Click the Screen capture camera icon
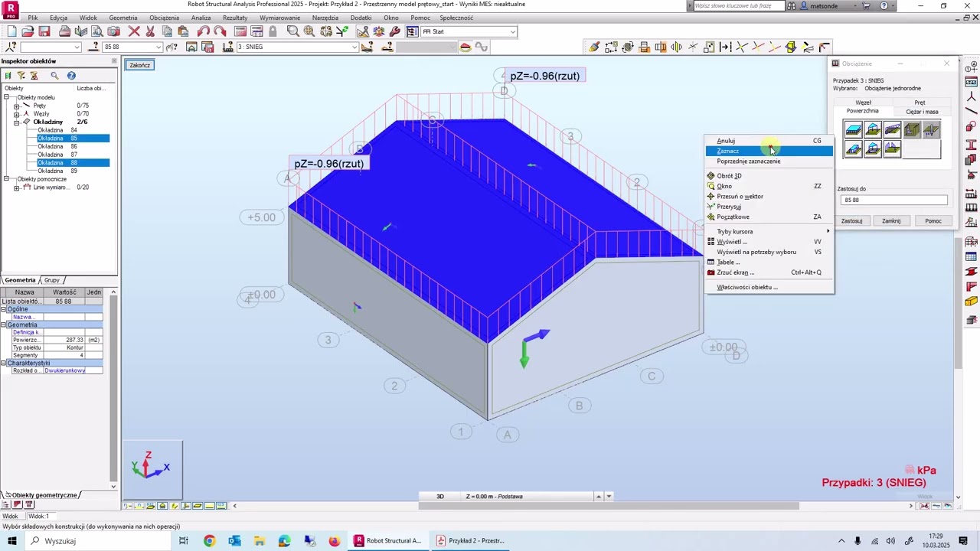The height and width of the screenshot is (551, 980). coord(114,31)
